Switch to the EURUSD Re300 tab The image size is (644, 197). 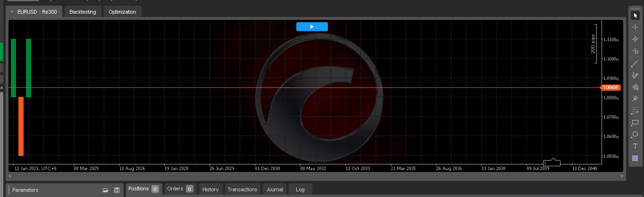pos(34,12)
